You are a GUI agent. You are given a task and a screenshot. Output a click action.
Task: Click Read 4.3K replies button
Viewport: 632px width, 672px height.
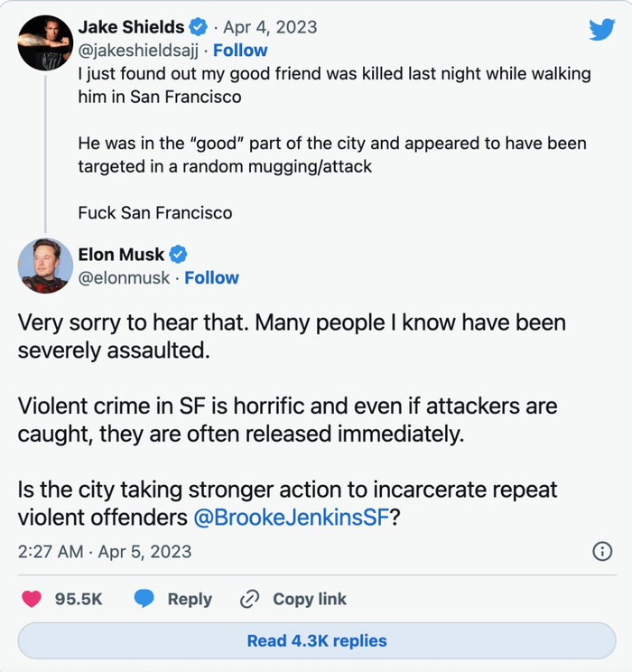point(316,641)
